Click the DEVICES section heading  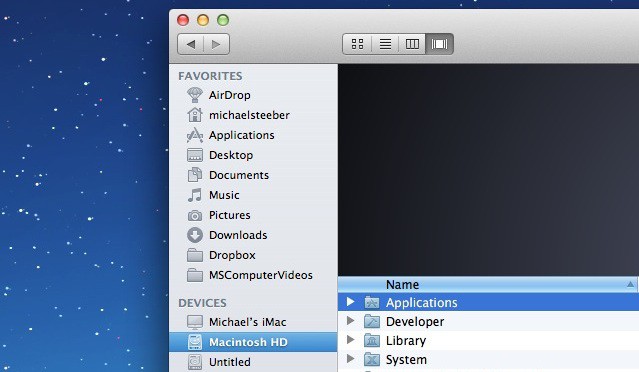coord(203,303)
